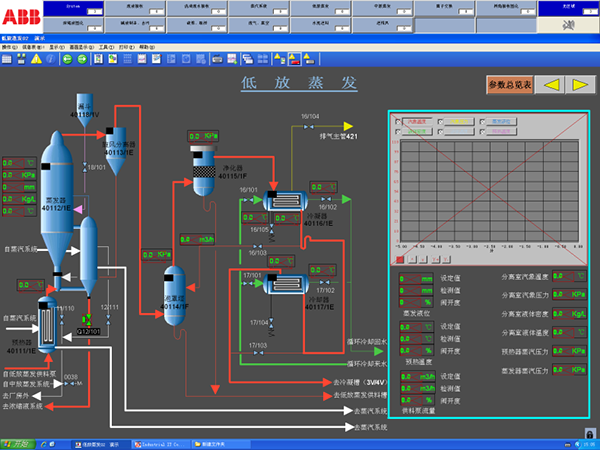This screenshot has height=450, width=600.
Task: Open the 帮助 menu
Action: pyautogui.click(x=146, y=46)
